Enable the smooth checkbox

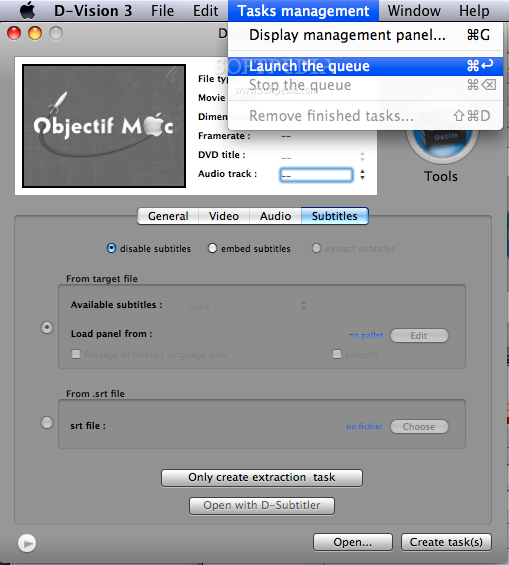(x=337, y=354)
